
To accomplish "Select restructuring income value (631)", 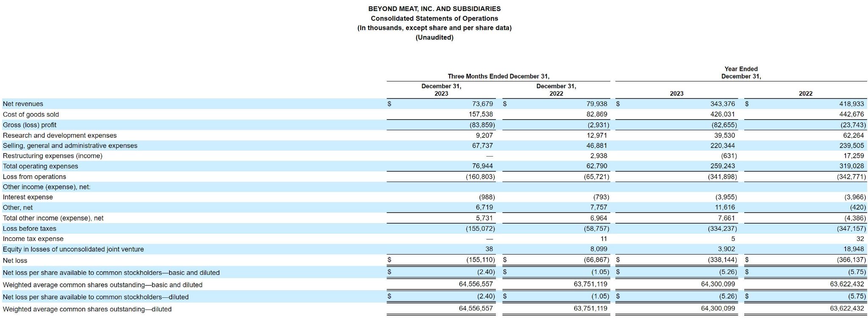I will click(x=729, y=156).
